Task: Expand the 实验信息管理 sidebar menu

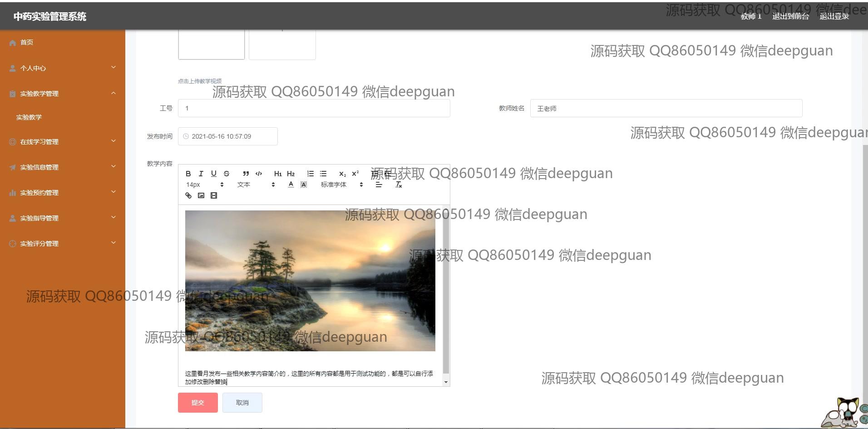Action: 63,167
